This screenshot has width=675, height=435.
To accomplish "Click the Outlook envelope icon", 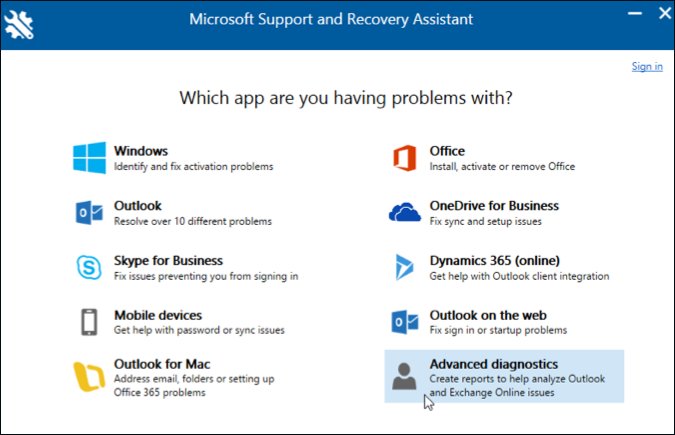I will 89,212.
